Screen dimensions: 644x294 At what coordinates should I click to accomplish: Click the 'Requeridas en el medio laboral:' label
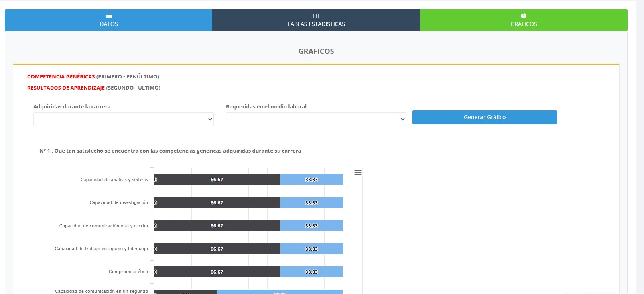click(x=267, y=107)
